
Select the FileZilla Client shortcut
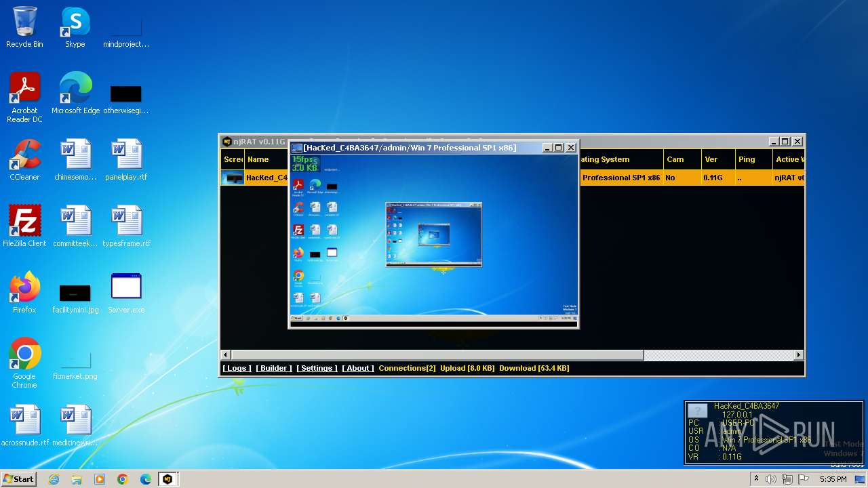tap(24, 226)
